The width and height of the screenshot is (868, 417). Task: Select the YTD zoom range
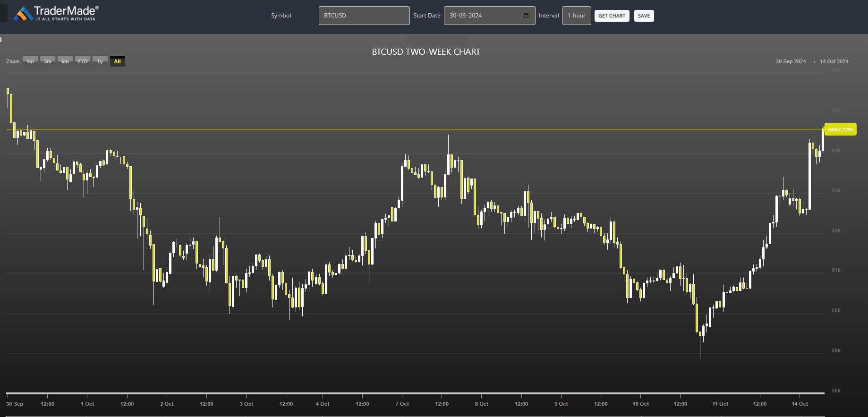click(83, 61)
